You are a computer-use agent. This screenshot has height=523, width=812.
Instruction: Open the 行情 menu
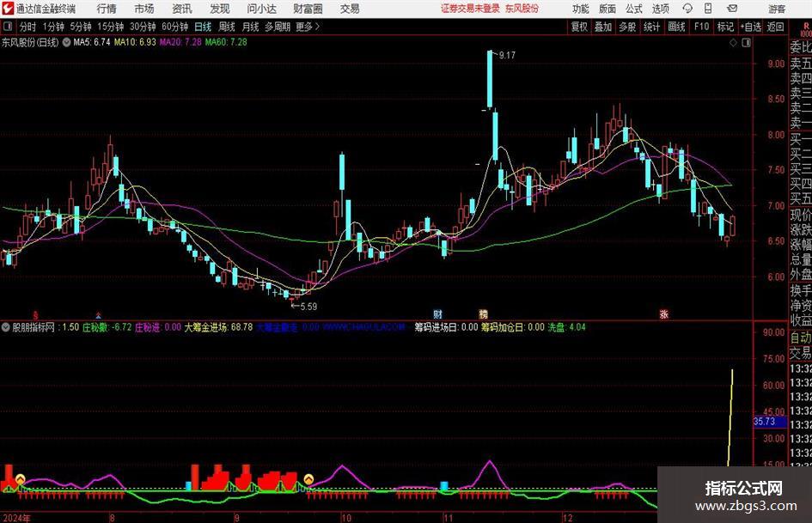107,9
